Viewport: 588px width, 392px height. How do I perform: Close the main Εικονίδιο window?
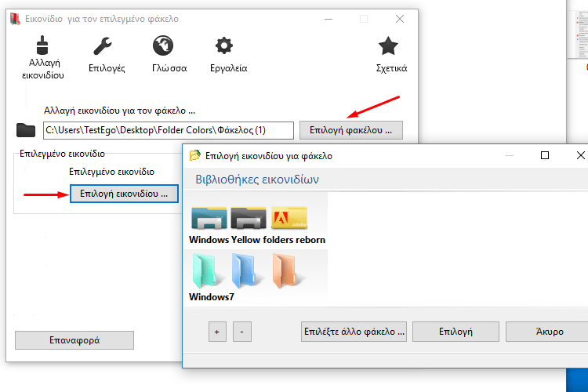(x=400, y=19)
